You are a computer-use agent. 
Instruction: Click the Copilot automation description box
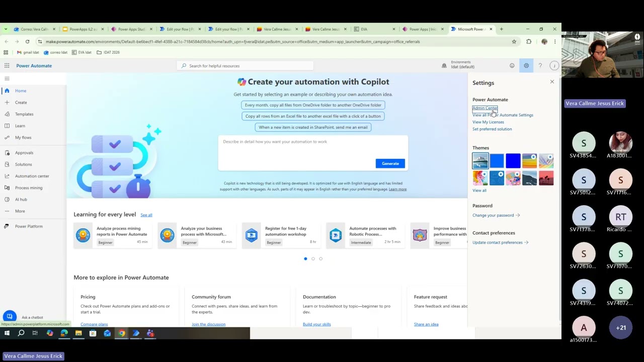313,153
